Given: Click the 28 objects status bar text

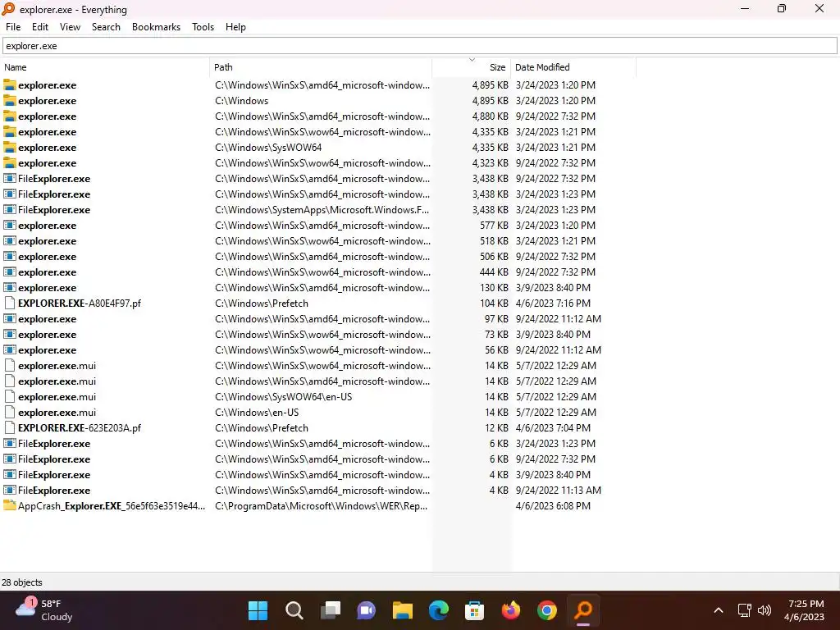Looking at the screenshot, I should (x=22, y=582).
